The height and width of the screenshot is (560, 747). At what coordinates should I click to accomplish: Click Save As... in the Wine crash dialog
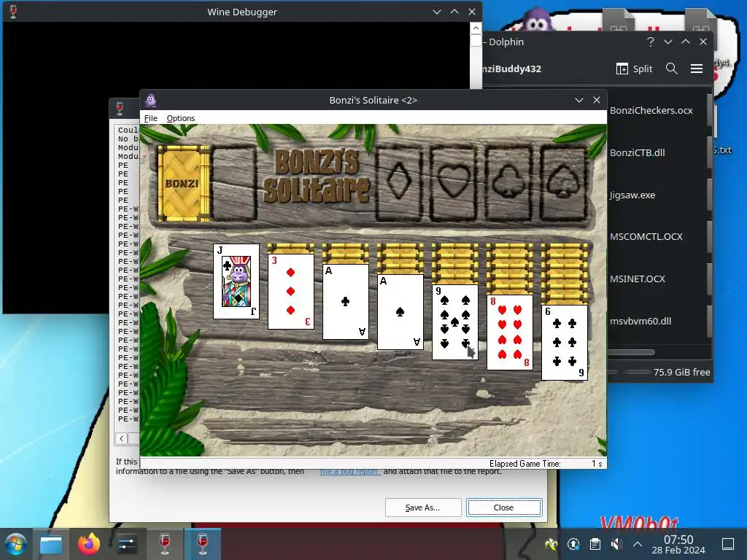[422, 507]
